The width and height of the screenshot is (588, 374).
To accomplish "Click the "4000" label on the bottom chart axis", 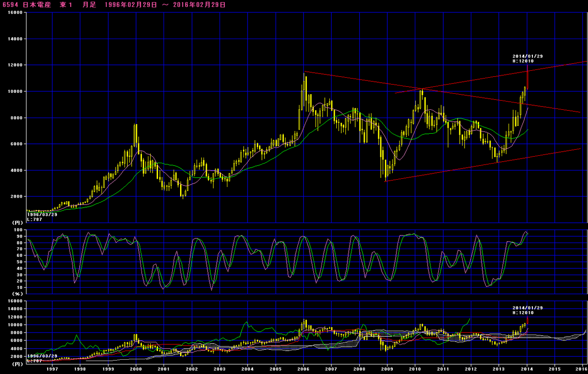I will [x=17, y=348].
